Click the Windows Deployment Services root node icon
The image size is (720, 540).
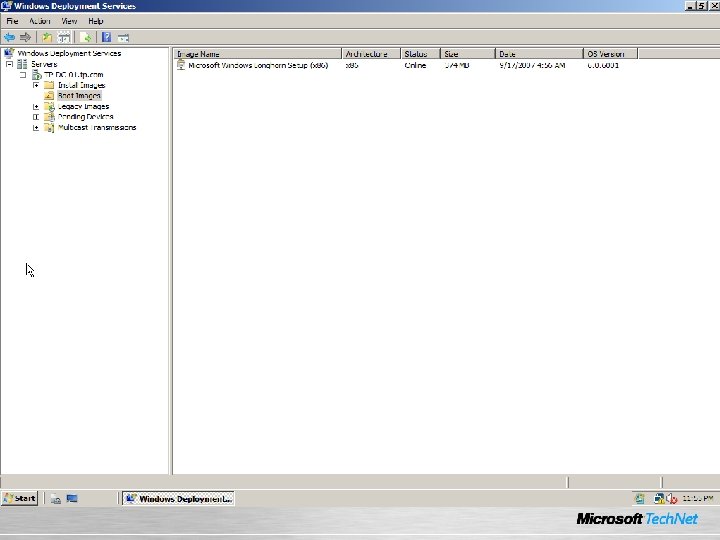(9, 53)
